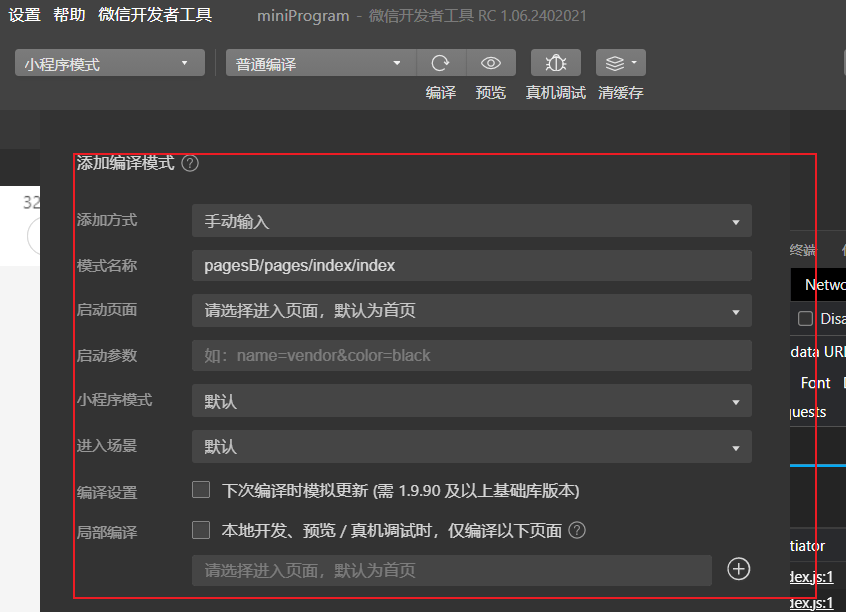Click the help icon after 仅编译以下页面
The width and height of the screenshot is (846, 612).
click(x=577, y=531)
